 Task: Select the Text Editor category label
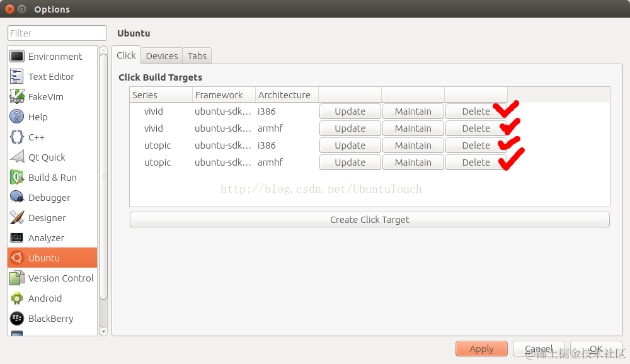51,77
